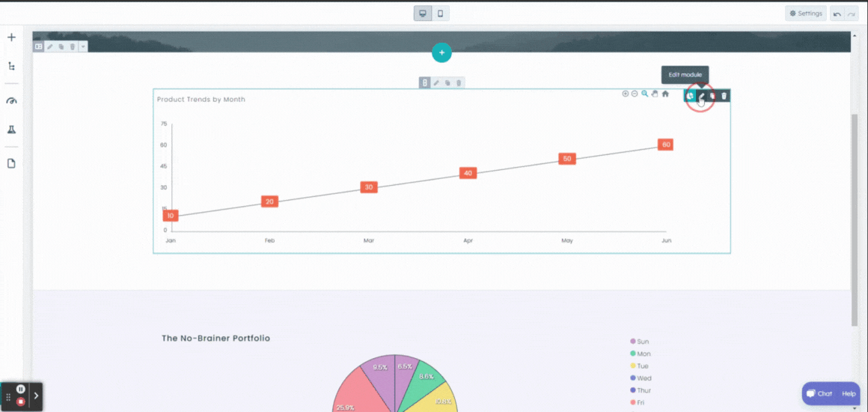Toggle the Fri legend entry
This screenshot has height=412, width=868.
[638, 402]
